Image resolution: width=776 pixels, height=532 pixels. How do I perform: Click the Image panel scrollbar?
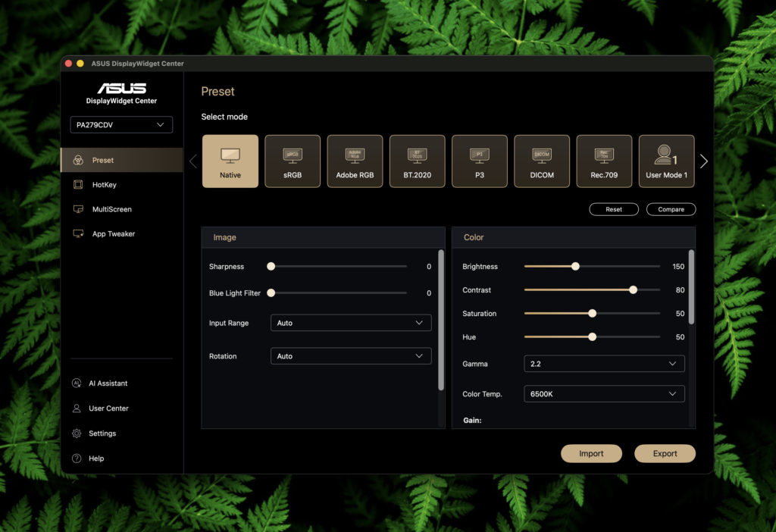[441, 321]
